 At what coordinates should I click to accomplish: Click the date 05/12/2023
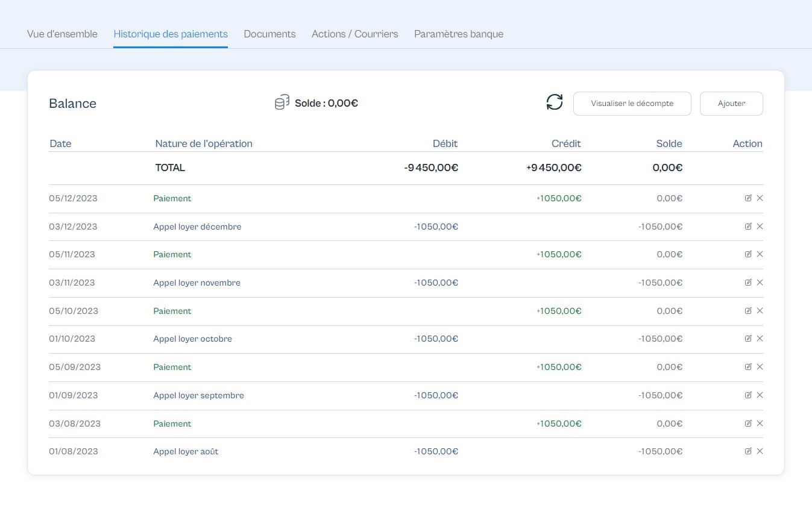pos(73,198)
